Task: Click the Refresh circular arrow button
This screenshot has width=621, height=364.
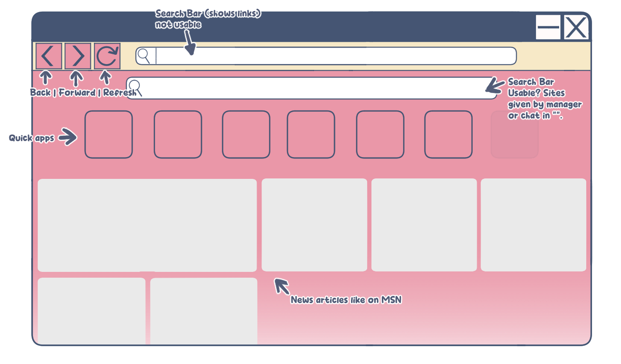Action: tap(107, 56)
